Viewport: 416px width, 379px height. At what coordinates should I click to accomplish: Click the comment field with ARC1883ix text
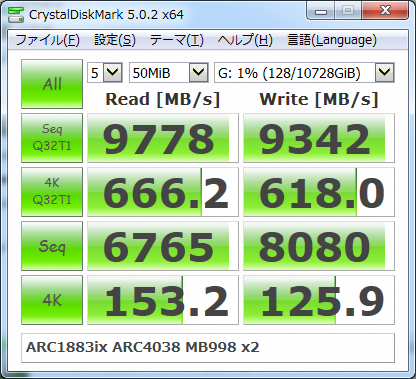click(208, 348)
